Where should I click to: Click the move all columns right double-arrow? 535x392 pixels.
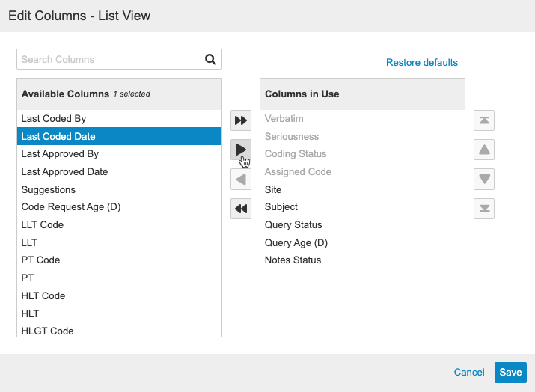tap(241, 120)
